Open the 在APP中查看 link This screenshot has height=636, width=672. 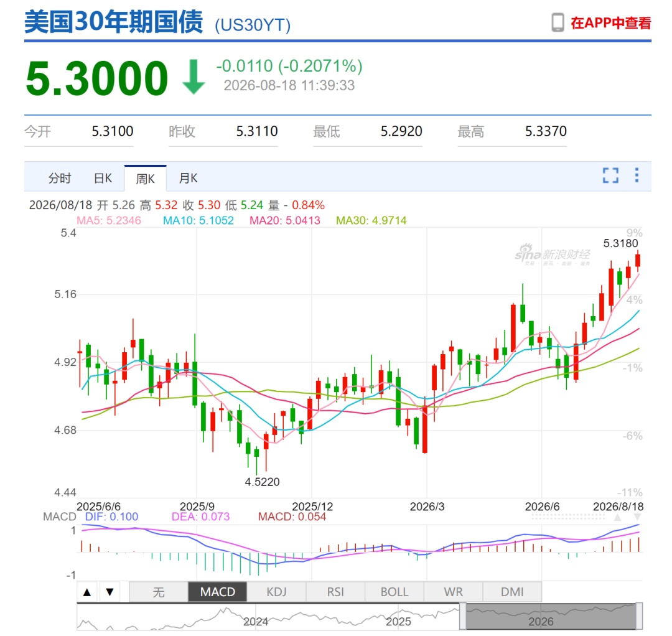point(611,22)
